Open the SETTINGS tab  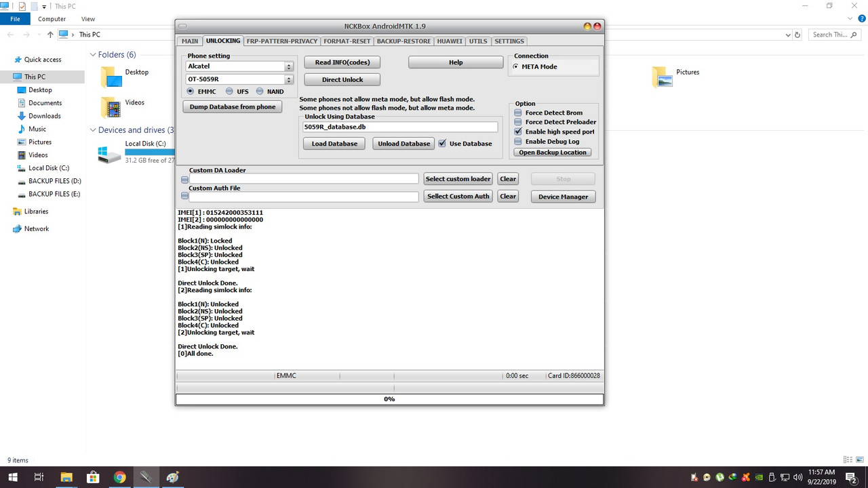pos(509,41)
